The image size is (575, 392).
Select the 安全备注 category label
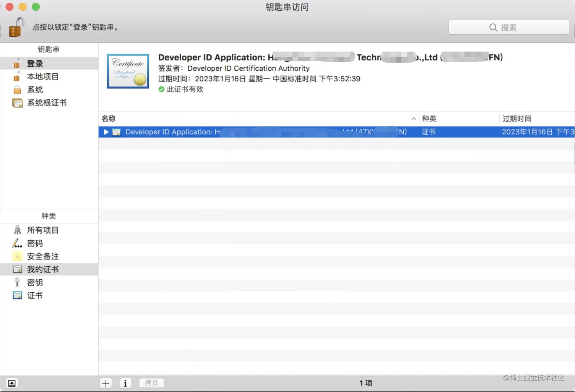(x=43, y=256)
